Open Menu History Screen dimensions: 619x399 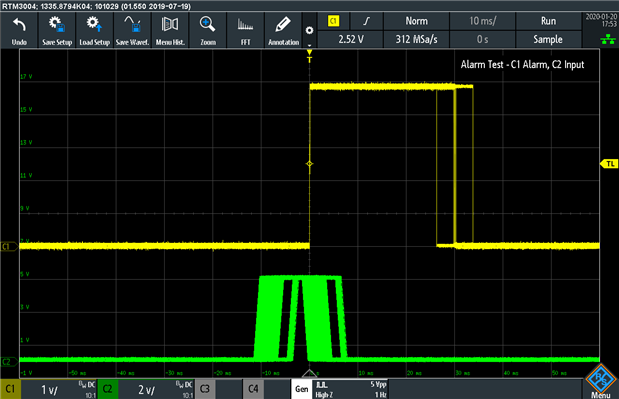170,30
